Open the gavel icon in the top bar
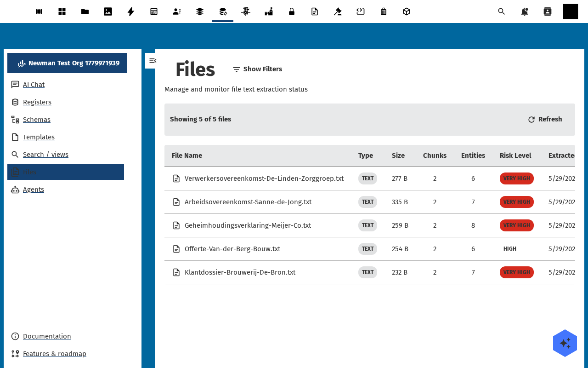 click(x=338, y=11)
